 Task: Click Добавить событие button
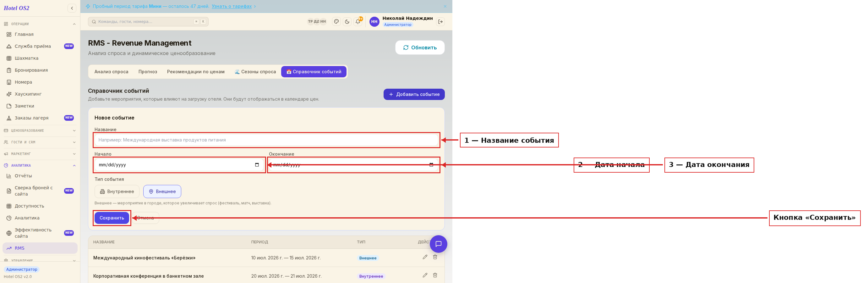(414, 94)
